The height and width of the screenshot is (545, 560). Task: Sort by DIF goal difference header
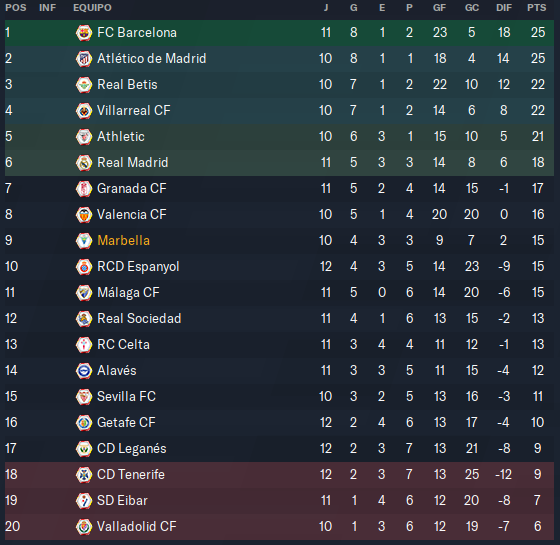pyautogui.click(x=504, y=8)
